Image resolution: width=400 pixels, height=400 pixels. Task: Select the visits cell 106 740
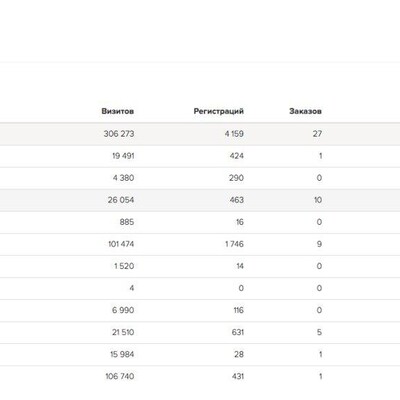[120, 376]
